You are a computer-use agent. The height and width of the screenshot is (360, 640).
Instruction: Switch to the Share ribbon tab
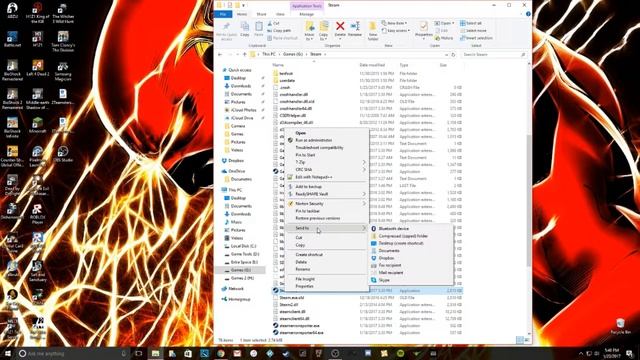pyautogui.click(x=261, y=14)
